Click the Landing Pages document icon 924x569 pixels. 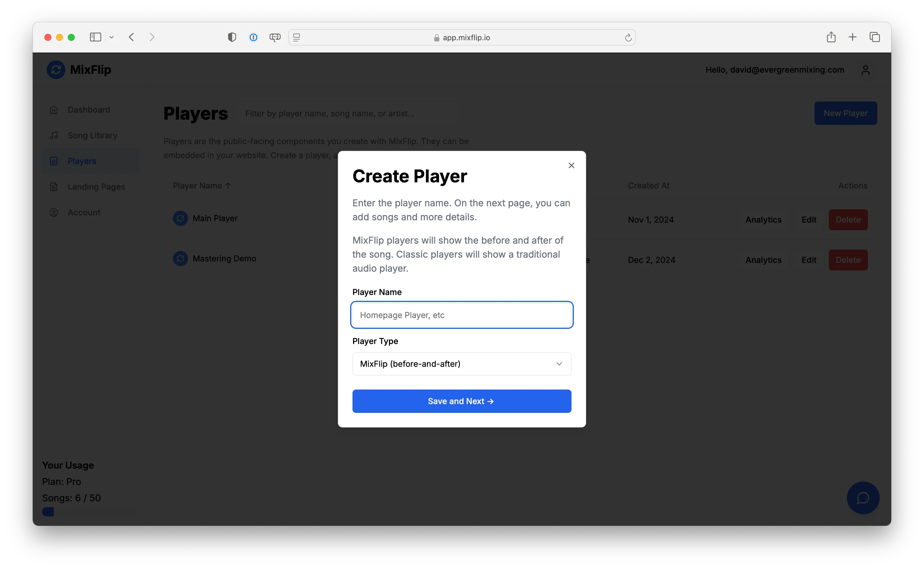[x=54, y=187]
